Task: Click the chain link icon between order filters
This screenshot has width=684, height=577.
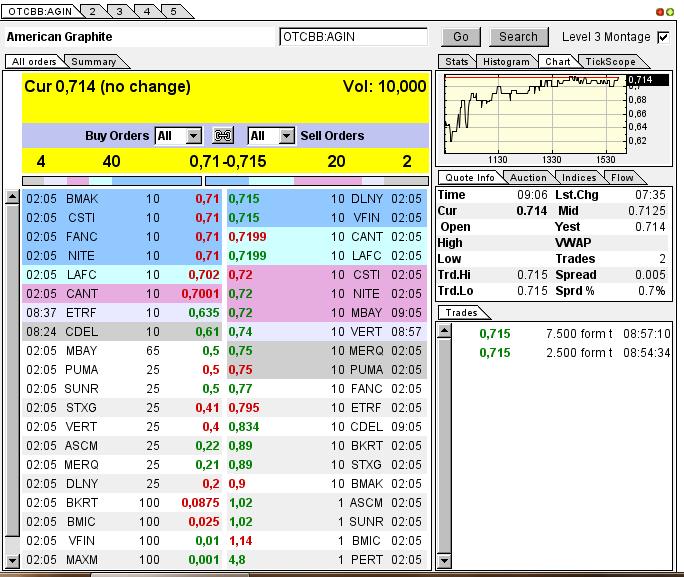Action: 224,136
